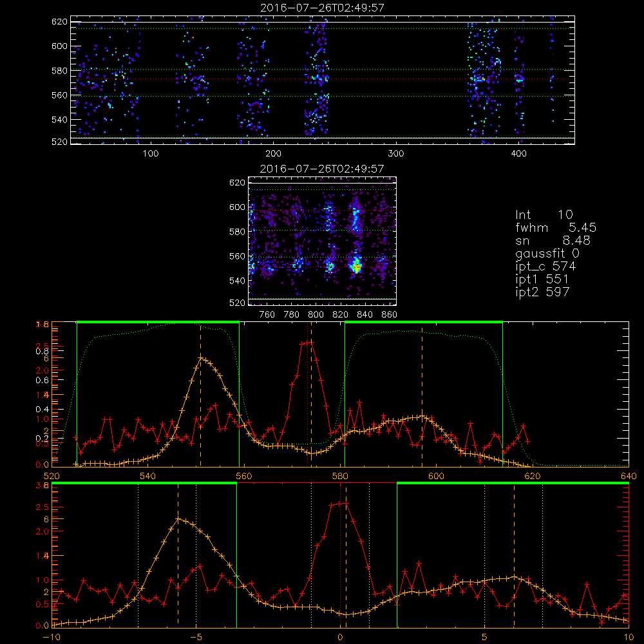
Task: Click x-axis label 5 on the bottom plot
Action: pyautogui.click(x=485, y=637)
